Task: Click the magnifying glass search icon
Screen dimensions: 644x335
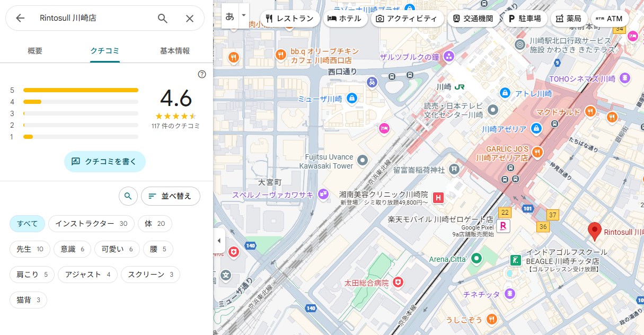Action: pyautogui.click(x=163, y=18)
